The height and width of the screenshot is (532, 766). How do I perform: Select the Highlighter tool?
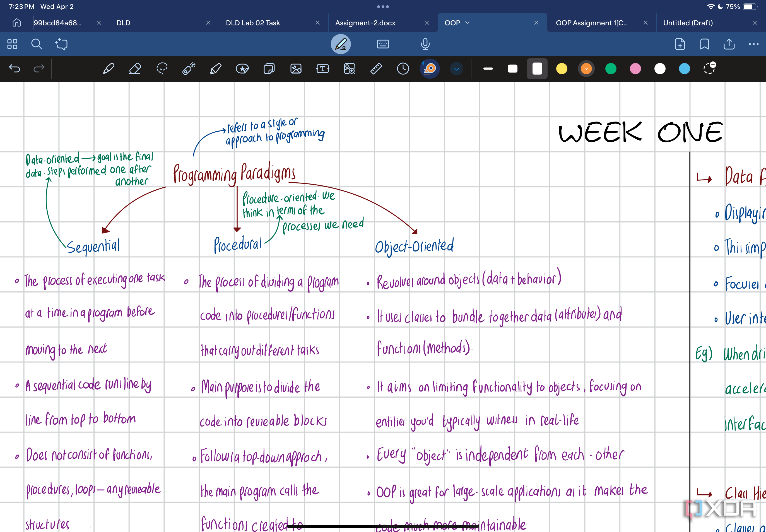(215, 69)
